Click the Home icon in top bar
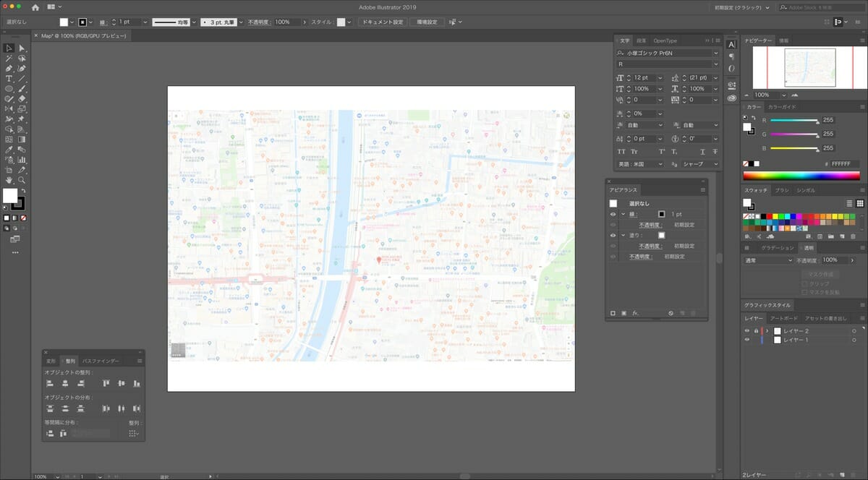 pyautogui.click(x=35, y=7)
